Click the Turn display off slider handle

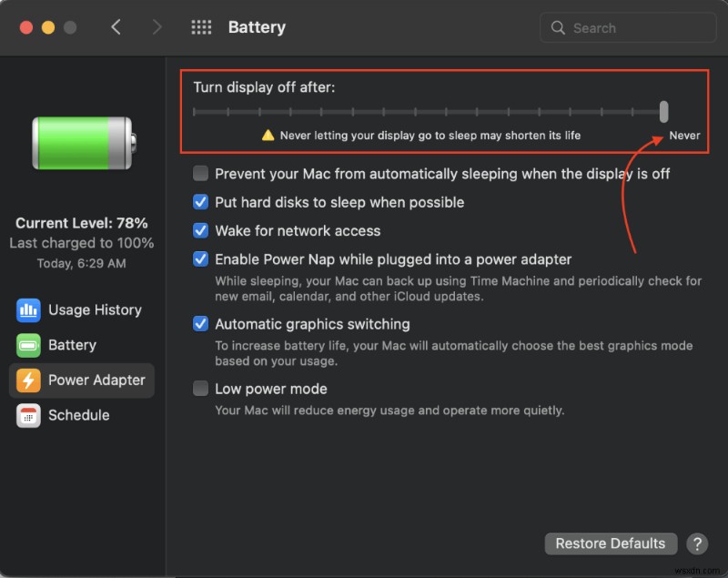point(663,111)
